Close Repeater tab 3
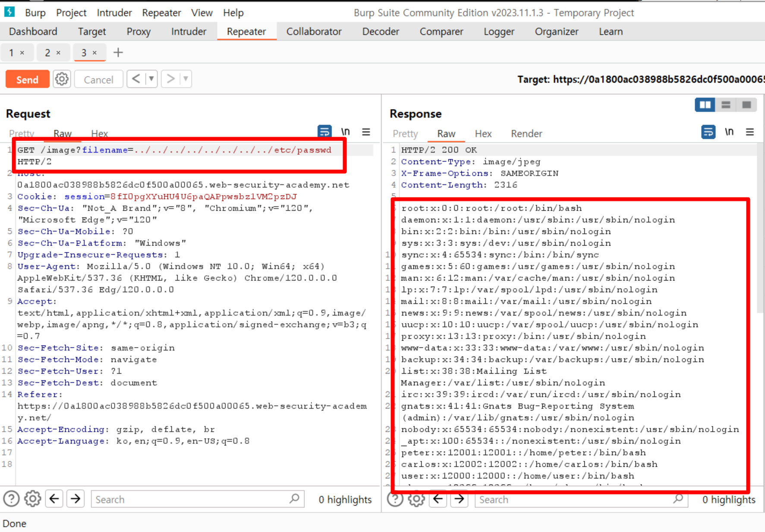This screenshot has width=765, height=532. click(94, 53)
